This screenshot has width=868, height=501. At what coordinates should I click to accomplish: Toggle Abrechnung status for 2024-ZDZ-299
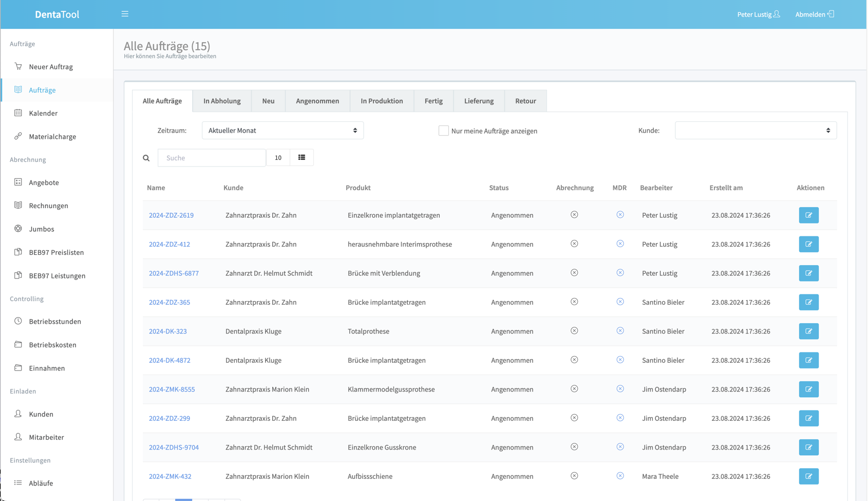click(574, 418)
